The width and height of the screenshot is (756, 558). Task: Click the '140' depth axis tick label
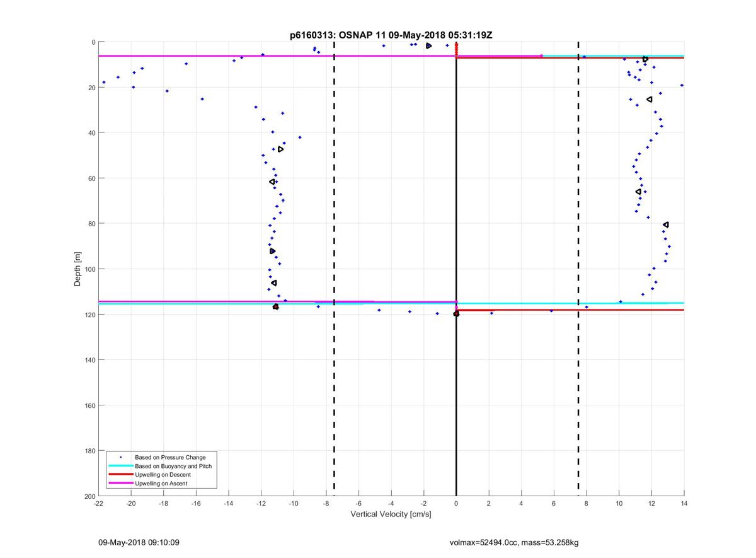[x=89, y=360]
